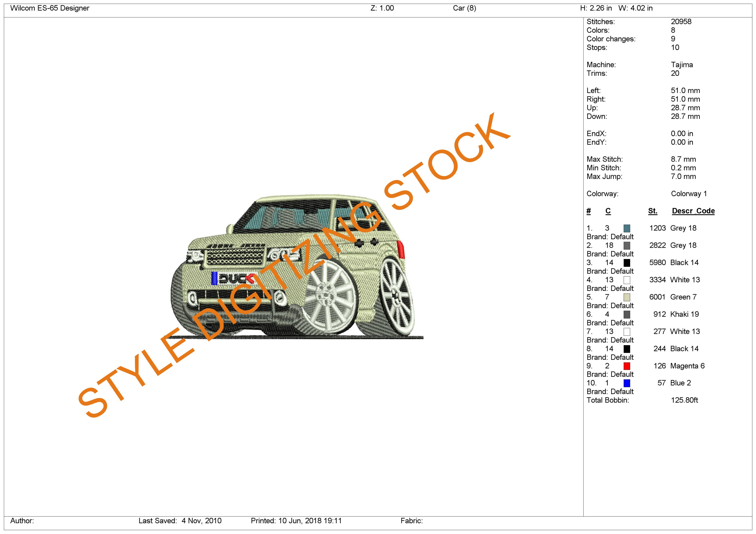The width and height of the screenshot is (756, 534).
Task: Click the Wilcom ES-65 Designer header text
Action: (50, 8)
